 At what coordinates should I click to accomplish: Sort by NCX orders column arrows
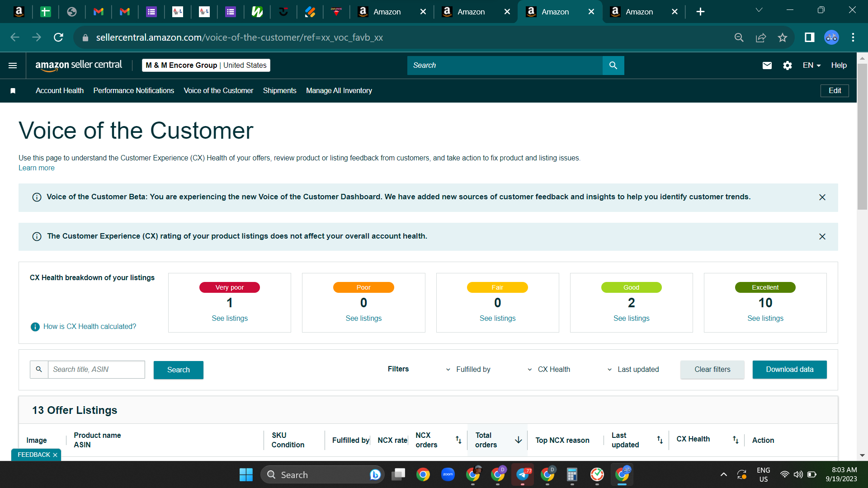(x=458, y=440)
